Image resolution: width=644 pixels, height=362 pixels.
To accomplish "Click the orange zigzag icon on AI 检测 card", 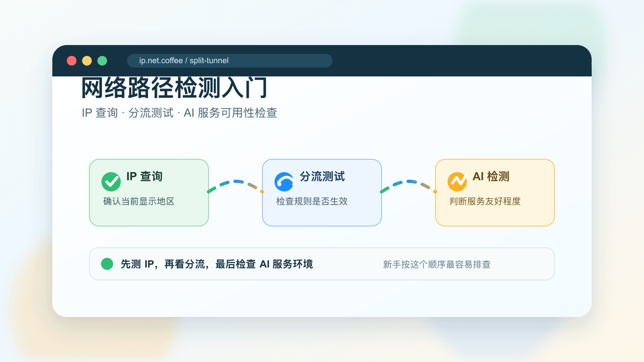I will tap(457, 182).
